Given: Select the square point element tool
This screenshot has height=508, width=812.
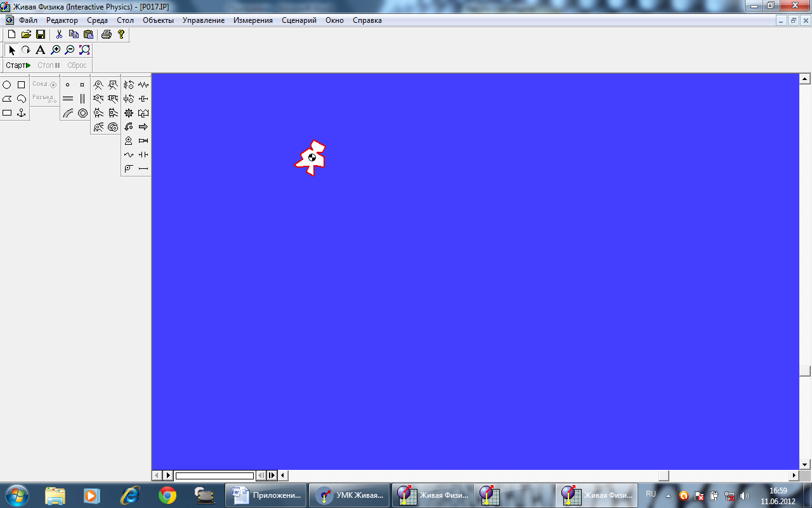Looking at the screenshot, I should (82, 84).
